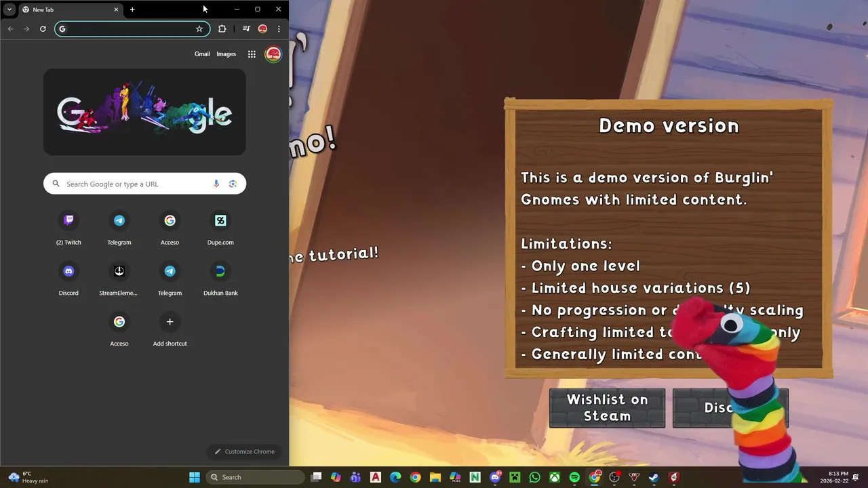868x488 pixels.
Task: Open the Images link
Action: tap(226, 54)
